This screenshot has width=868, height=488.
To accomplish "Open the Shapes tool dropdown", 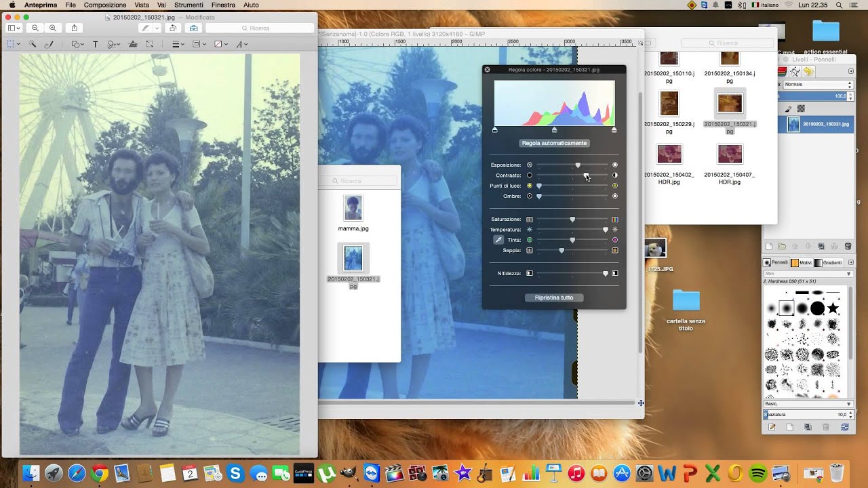I will (77, 44).
